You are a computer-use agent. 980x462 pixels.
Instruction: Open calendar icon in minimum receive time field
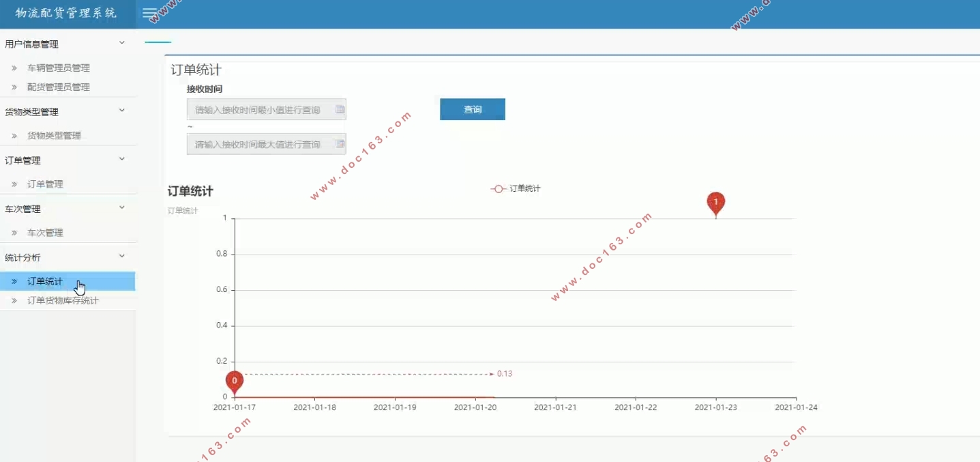tap(340, 109)
